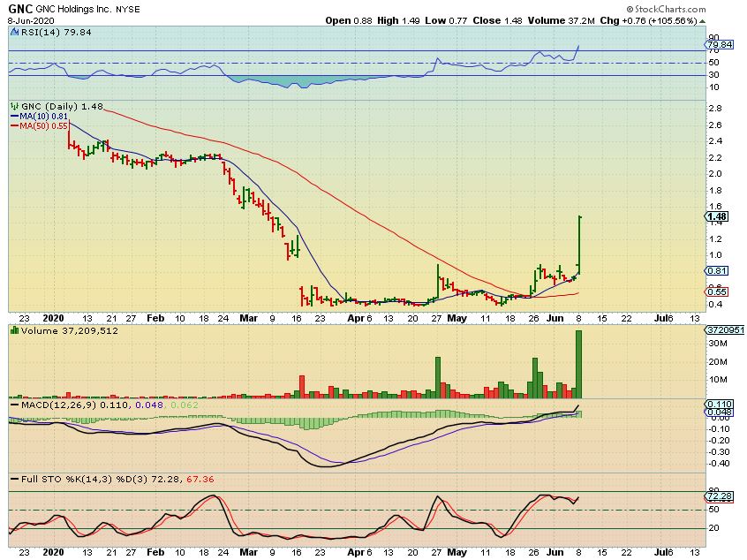Click the Jun label under stochastic panel

click(x=555, y=552)
